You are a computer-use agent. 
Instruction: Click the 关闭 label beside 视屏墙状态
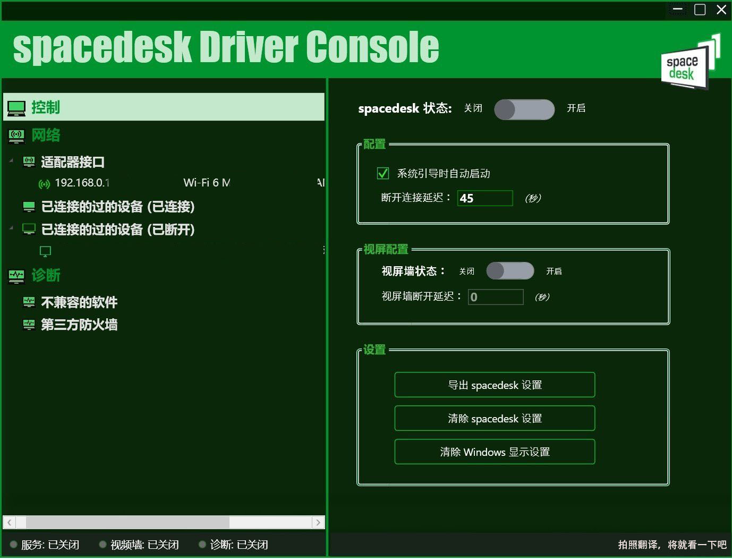[467, 271]
